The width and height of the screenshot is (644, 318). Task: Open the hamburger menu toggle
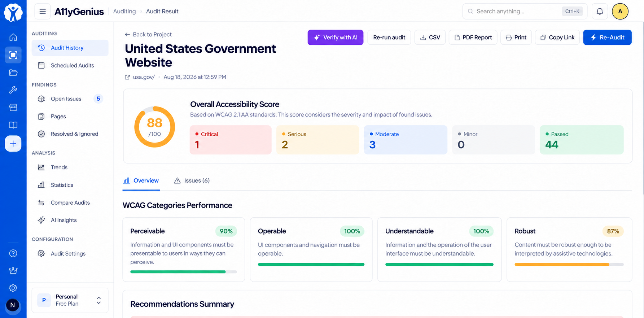click(43, 11)
